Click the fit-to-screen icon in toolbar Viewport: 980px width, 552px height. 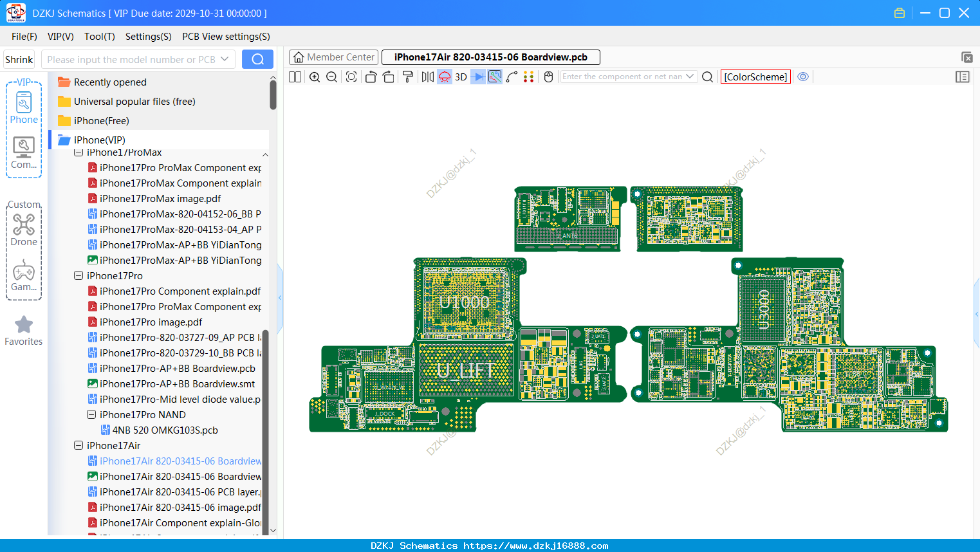point(351,77)
